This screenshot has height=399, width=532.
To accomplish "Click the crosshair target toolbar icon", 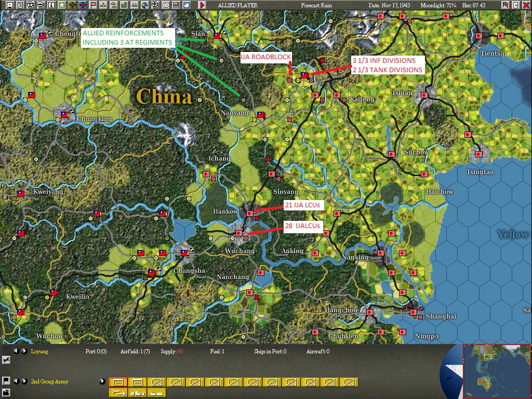I will point(155,5).
